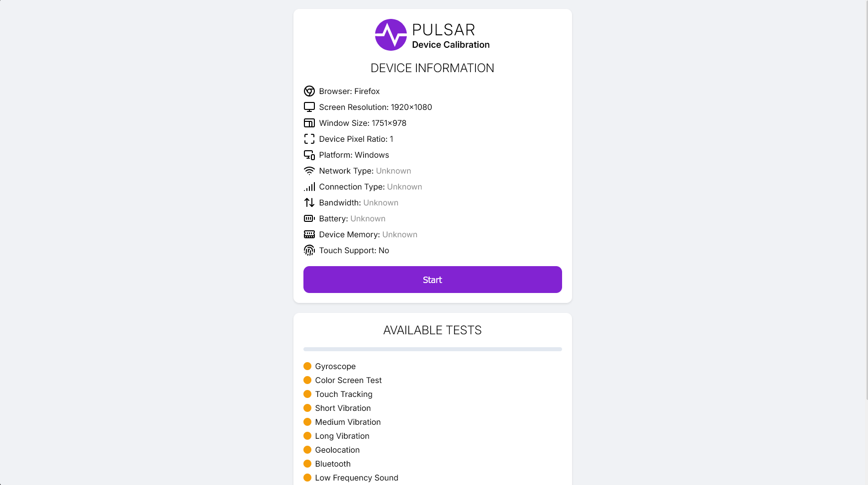Click the signal bars Connection Type icon
868x485 pixels.
pos(309,187)
